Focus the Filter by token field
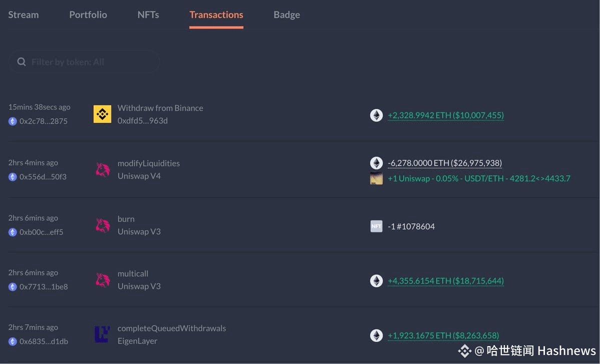 tap(84, 62)
